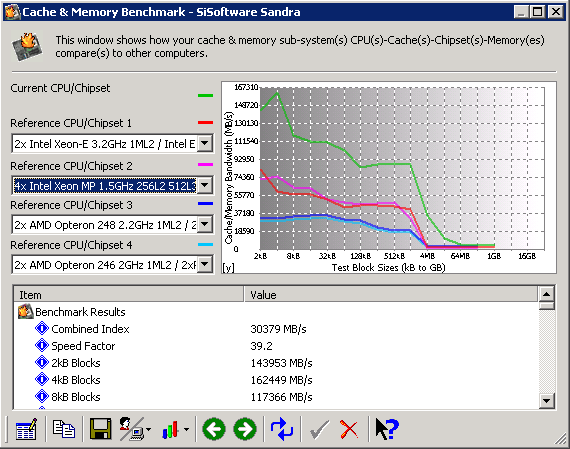Click the 39.2 speed factor value
This screenshot has height=449, width=570.
point(261,346)
